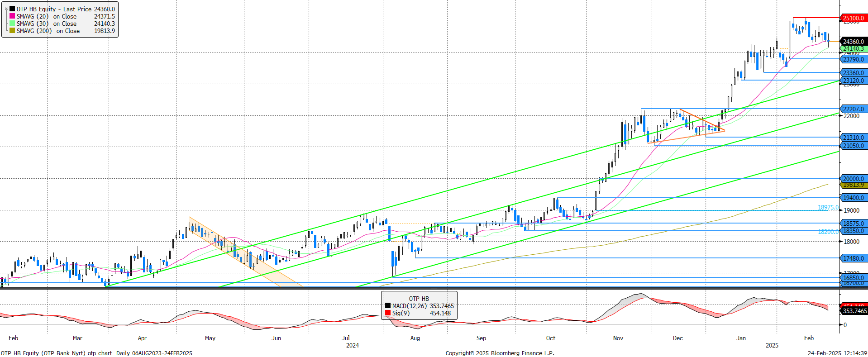868x357 pixels.
Task: Click the "OTP HB Equity (OTP Bank Nyrt)" footer title
Action: click(43, 353)
